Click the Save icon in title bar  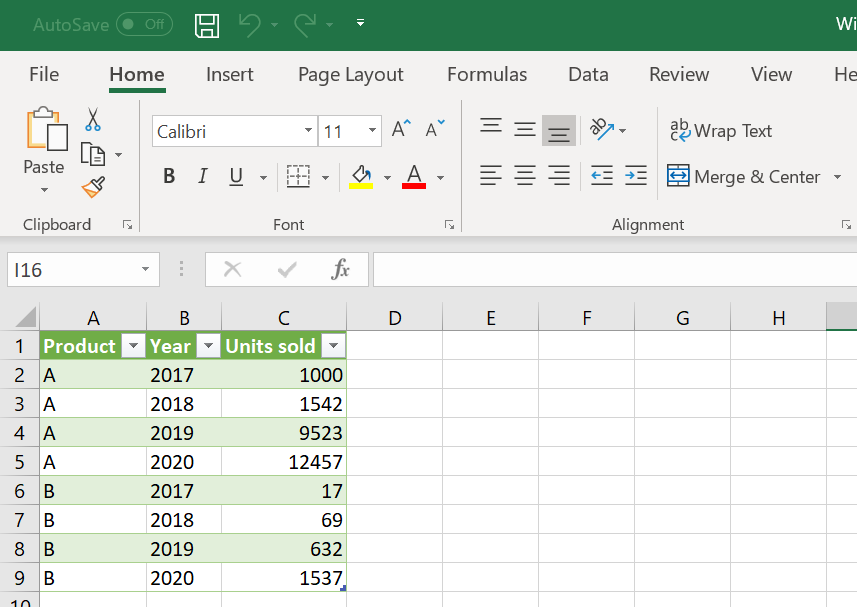pyautogui.click(x=207, y=25)
